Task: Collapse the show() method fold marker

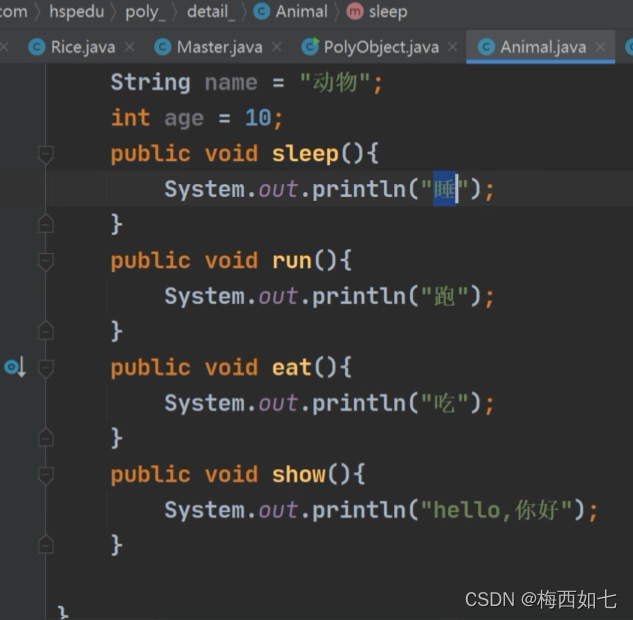Action: tap(46, 475)
